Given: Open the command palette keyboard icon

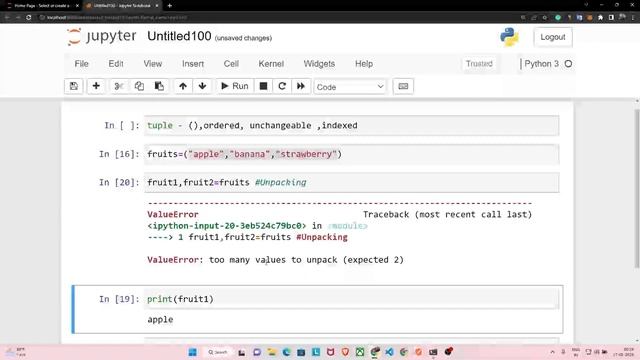Looking at the screenshot, I should point(403,86).
